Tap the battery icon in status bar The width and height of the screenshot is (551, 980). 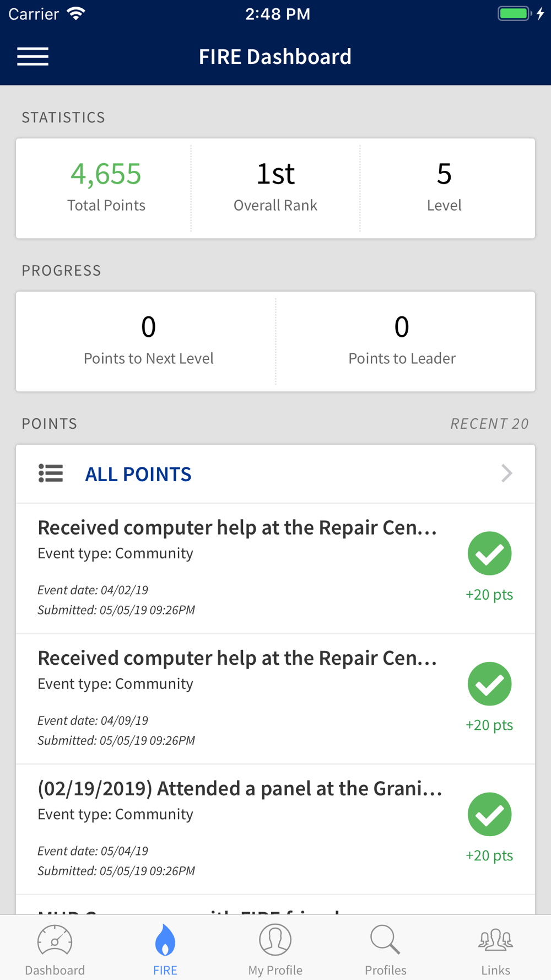coord(515,13)
